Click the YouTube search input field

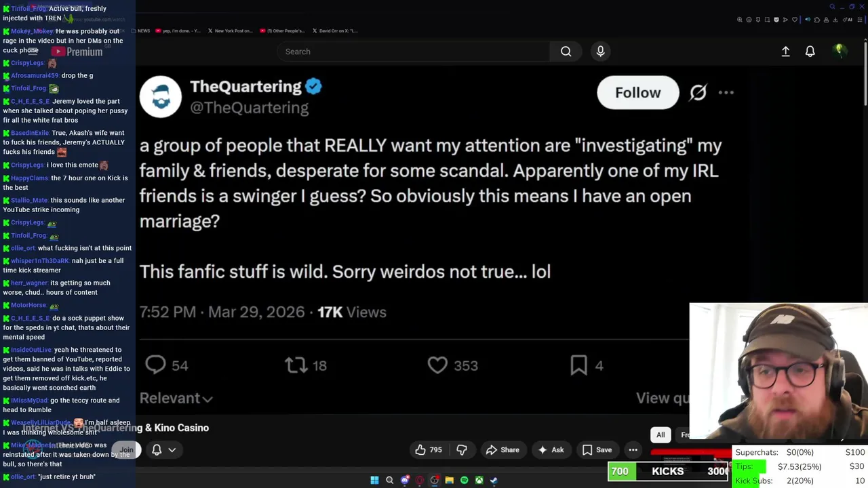point(414,52)
